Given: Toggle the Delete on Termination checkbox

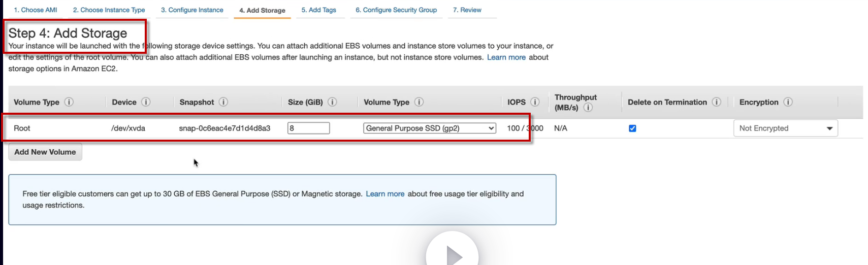Looking at the screenshot, I should (x=632, y=128).
